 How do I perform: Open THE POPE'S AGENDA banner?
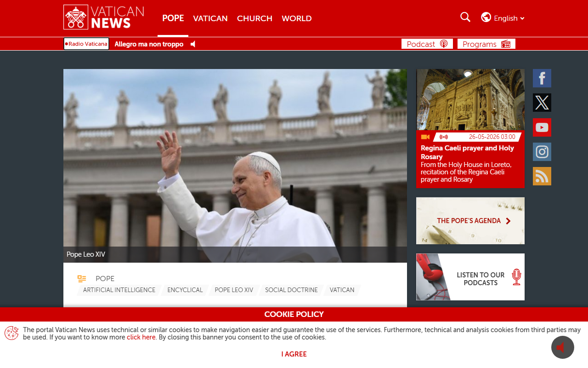(470, 221)
